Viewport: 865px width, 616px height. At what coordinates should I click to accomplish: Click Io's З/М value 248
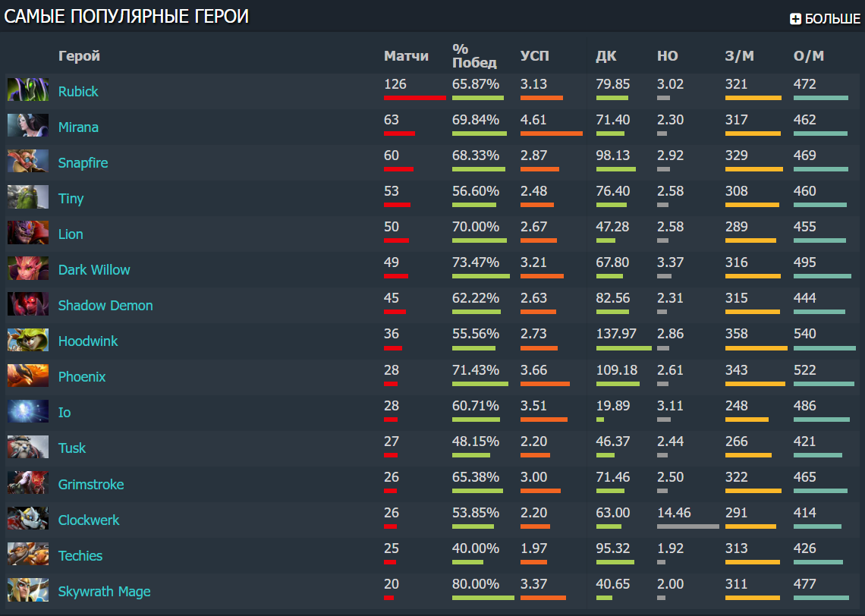point(737,405)
